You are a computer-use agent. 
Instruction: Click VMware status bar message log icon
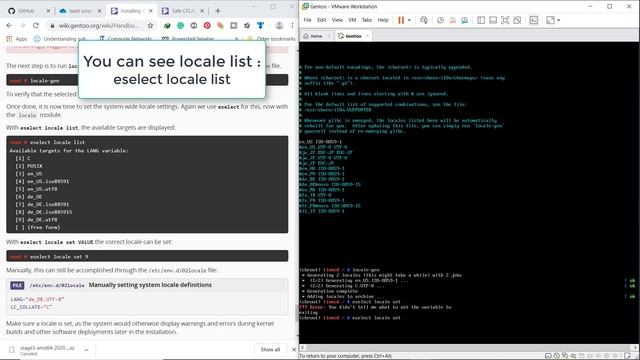point(628,356)
